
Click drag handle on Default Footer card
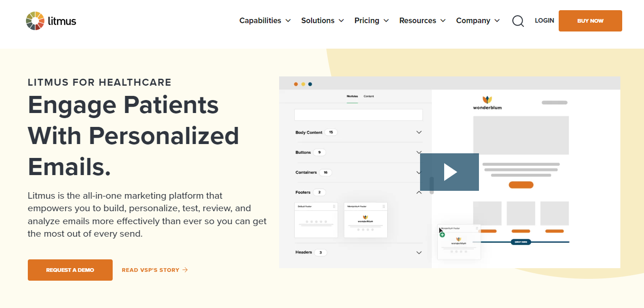(334, 206)
